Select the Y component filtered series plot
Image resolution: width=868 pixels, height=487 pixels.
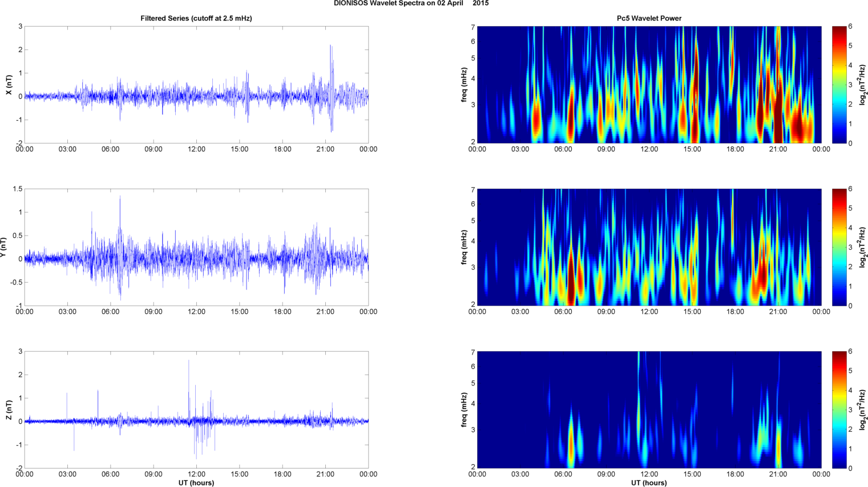(196, 247)
